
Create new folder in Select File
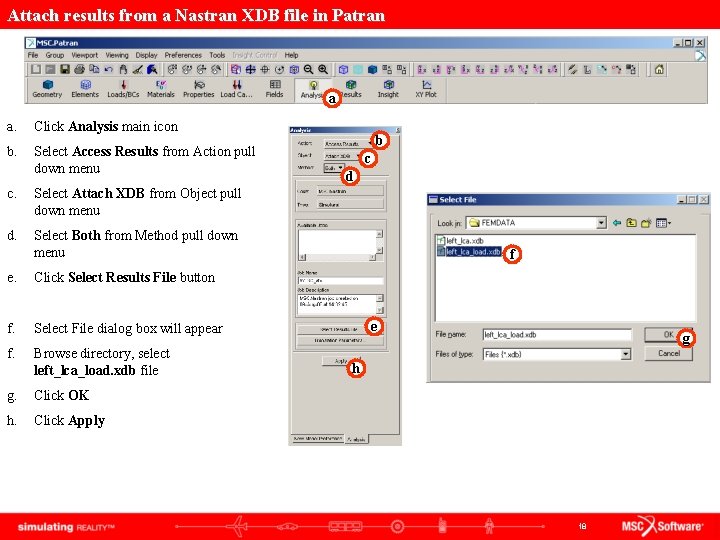(646, 223)
